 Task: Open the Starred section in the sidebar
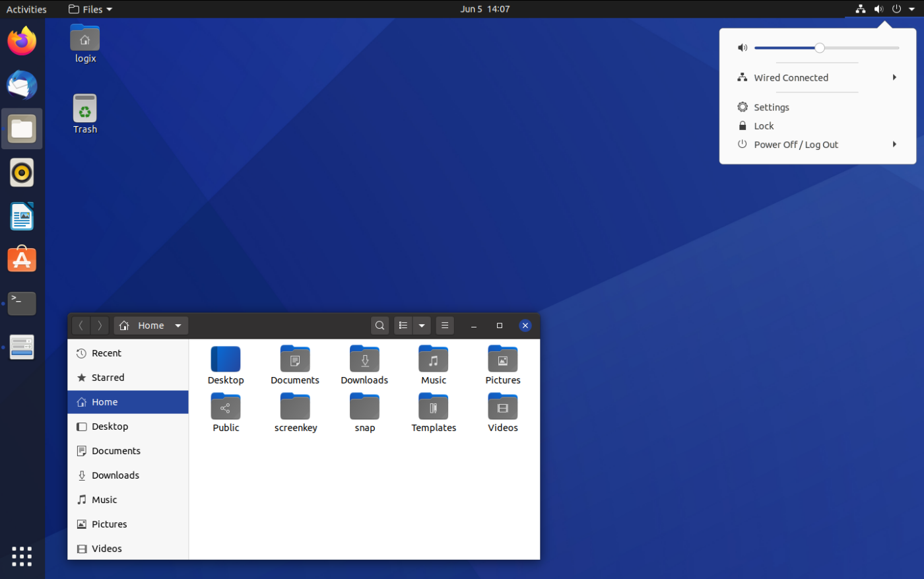tap(108, 377)
